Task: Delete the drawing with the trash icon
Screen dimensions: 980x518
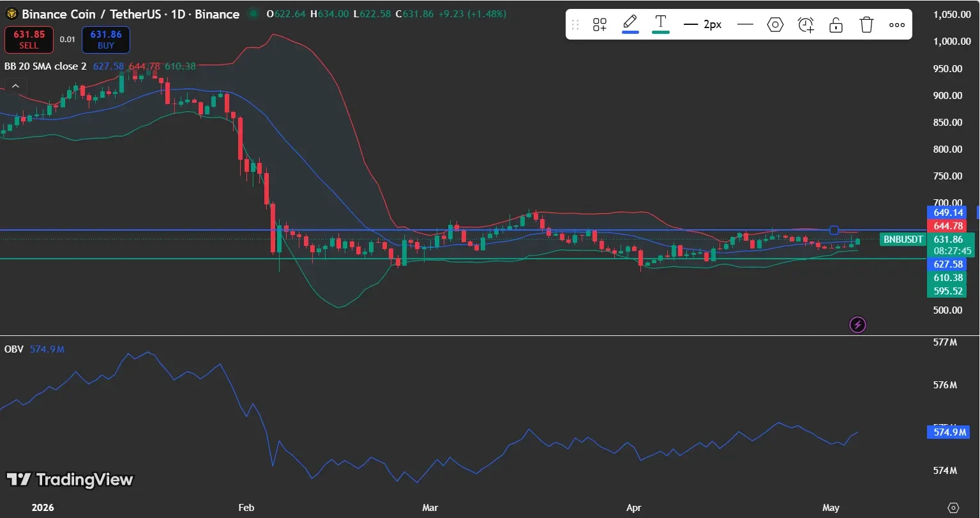Action: [x=866, y=25]
